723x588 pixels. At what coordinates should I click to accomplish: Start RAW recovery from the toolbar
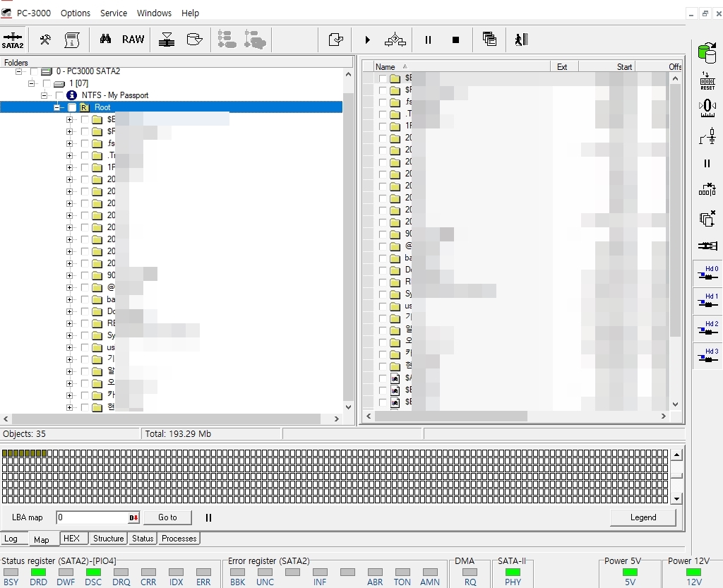[x=133, y=40]
